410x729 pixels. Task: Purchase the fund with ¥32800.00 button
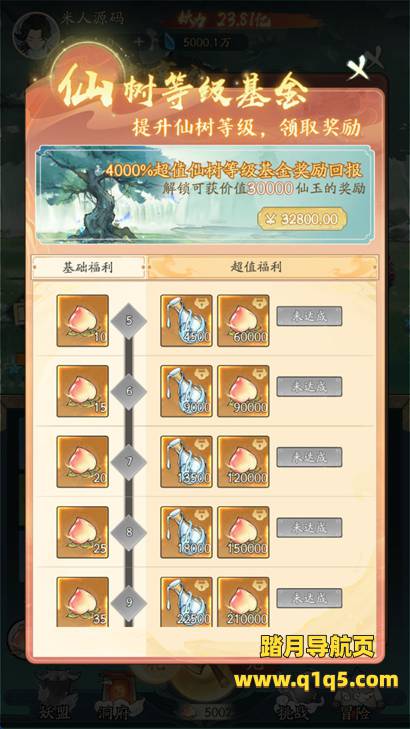(x=302, y=219)
